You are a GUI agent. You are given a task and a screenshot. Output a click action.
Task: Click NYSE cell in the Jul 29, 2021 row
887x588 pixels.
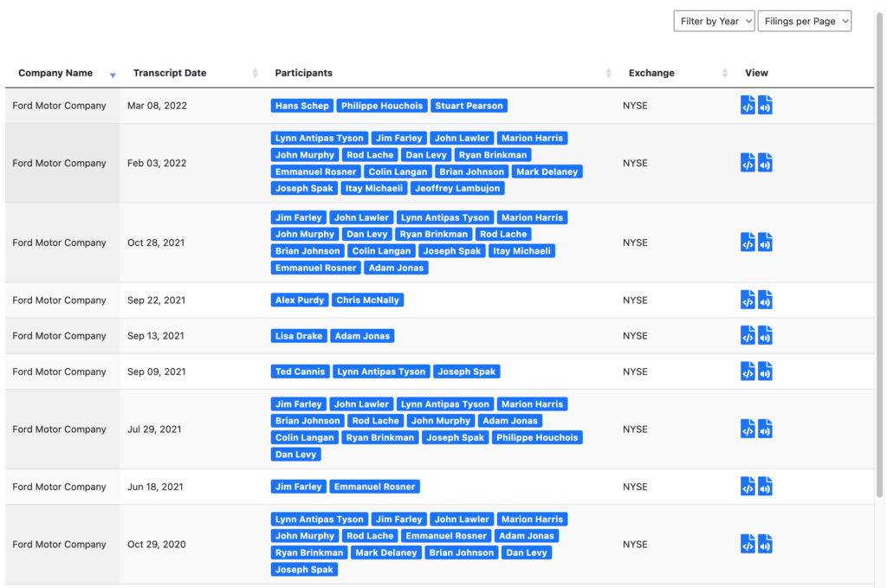[635, 430]
